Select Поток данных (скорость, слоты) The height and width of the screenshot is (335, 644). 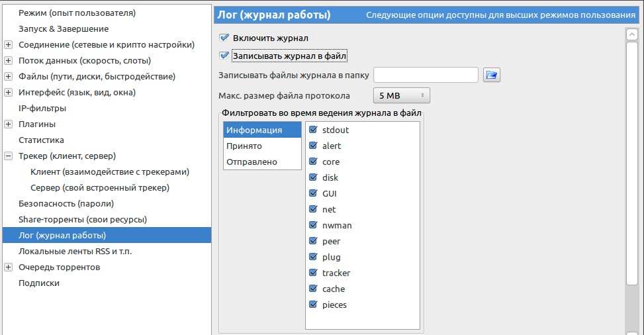85,60
